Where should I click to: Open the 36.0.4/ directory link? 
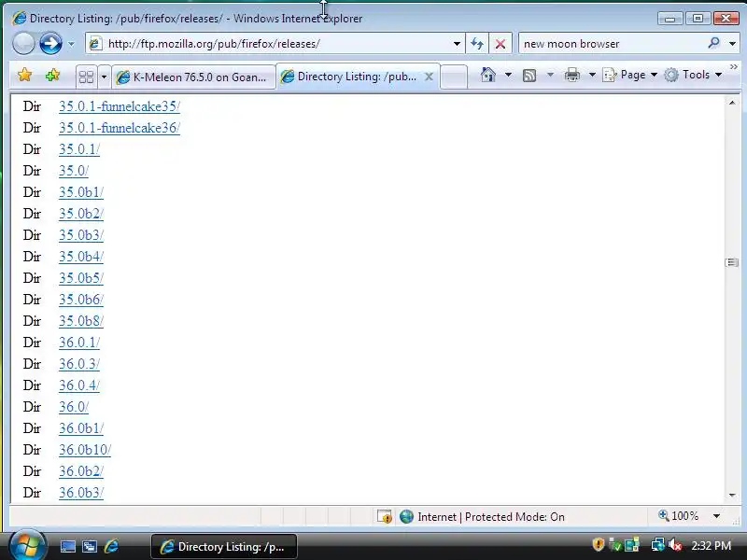pyautogui.click(x=79, y=385)
